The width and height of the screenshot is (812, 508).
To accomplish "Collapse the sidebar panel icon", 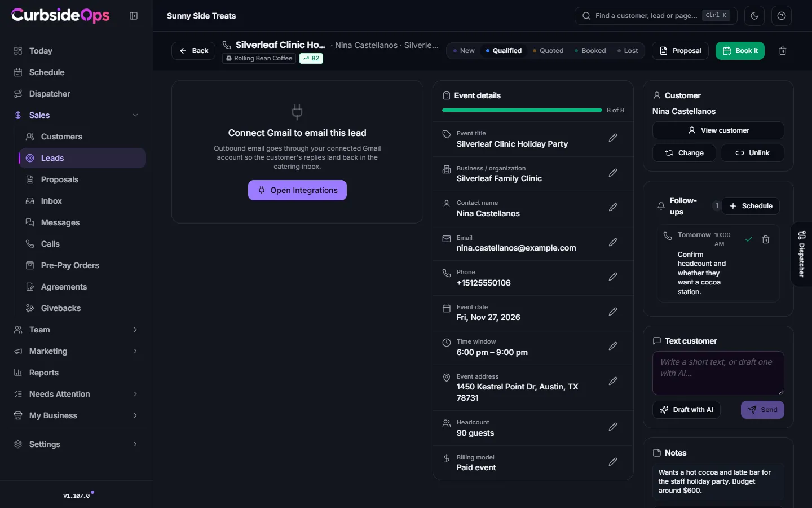I will tap(134, 16).
